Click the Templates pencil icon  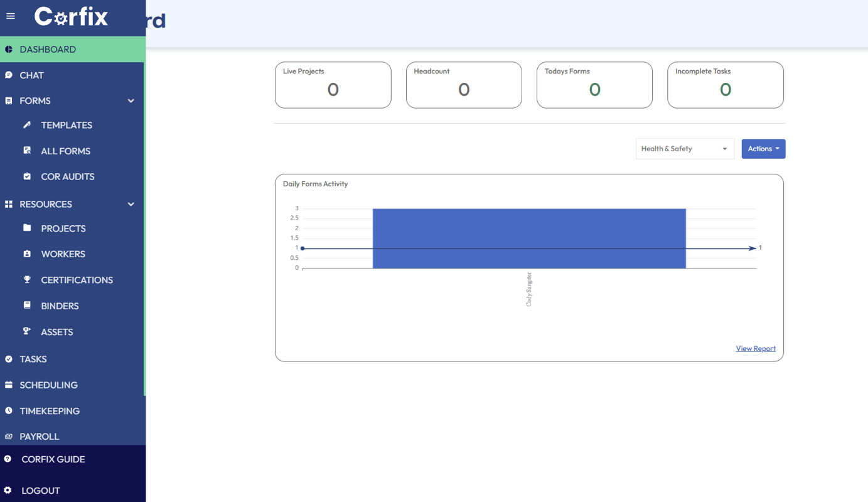(27, 125)
